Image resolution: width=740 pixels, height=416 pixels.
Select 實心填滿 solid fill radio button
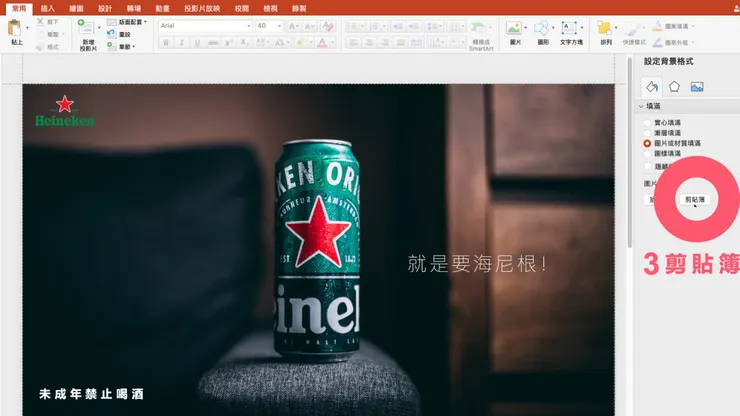[x=647, y=123]
